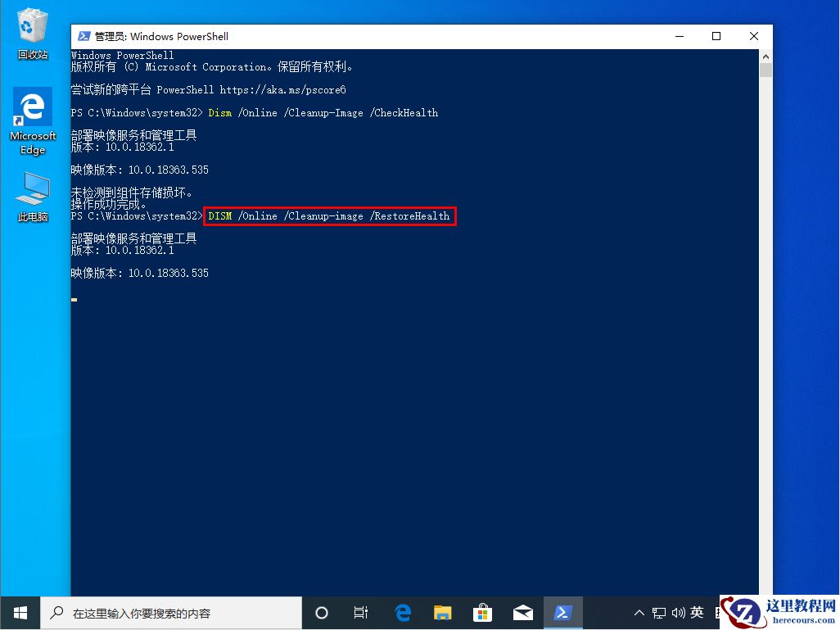This screenshot has height=630, width=840.
Task: Select the highlighted DISM RestoreHealth command
Action: pyautogui.click(x=329, y=215)
